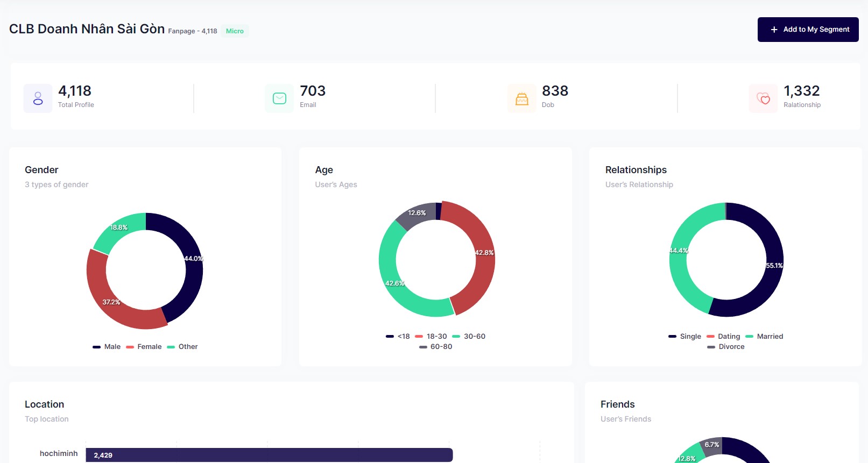868x463 pixels.
Task: Click the Total Profile person icon
Action: point(38,98)
